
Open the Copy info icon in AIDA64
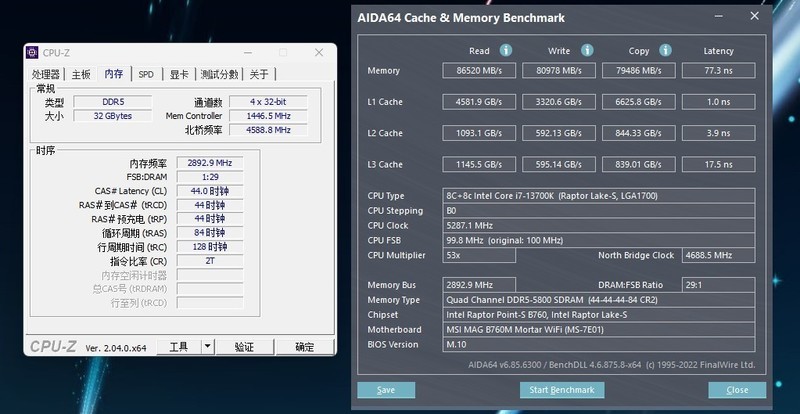(x=665, y=50)
